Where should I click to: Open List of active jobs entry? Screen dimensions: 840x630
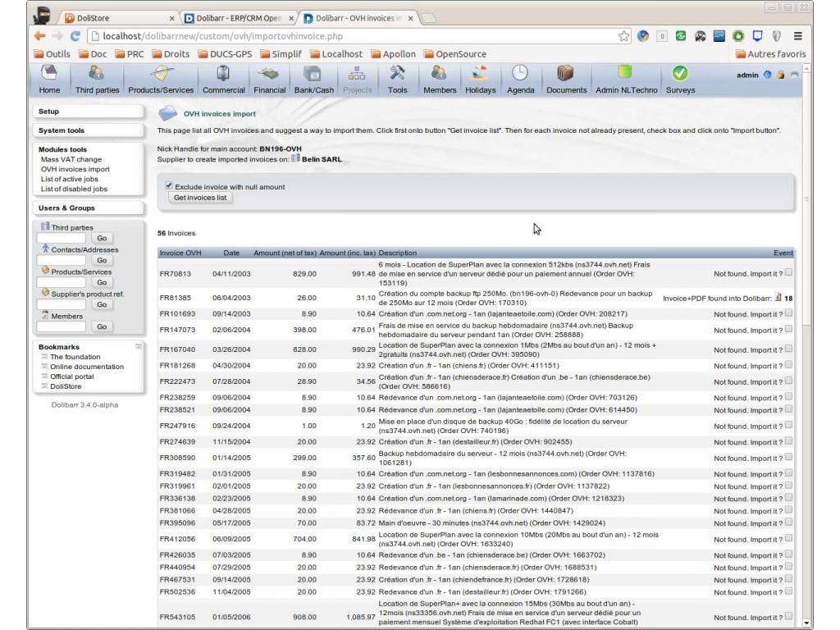(70, 179)
